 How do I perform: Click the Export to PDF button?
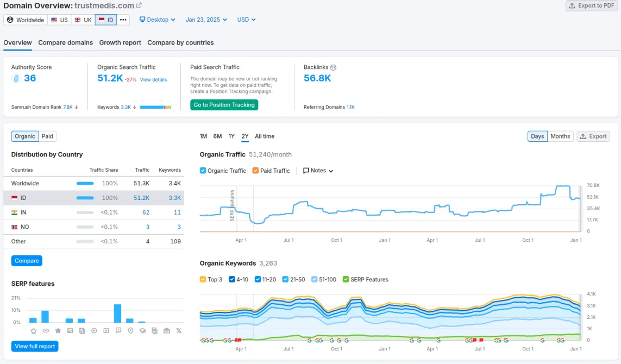click(592, 6)
